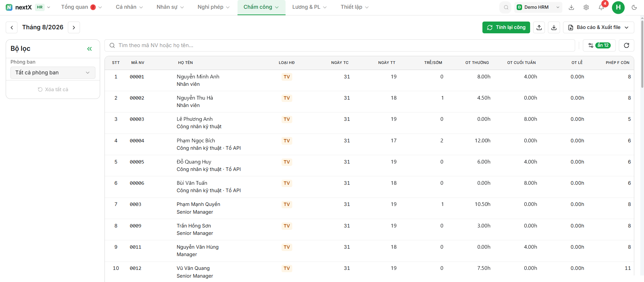The width and height of the screenshot is (644, 282).
Task: Open the global search icon in header
Action: tap(506, 7)
